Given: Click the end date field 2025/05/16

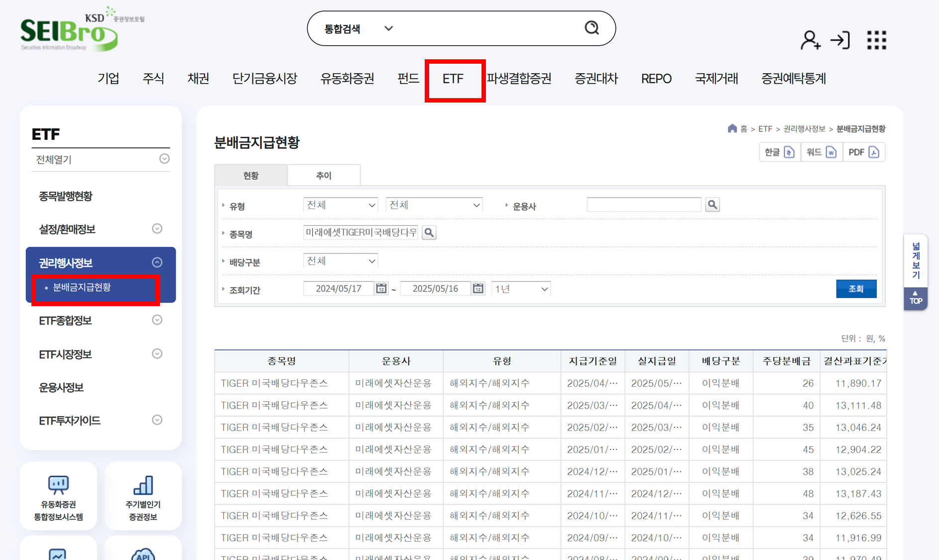Looking at the screenshot, I should 435,289.
